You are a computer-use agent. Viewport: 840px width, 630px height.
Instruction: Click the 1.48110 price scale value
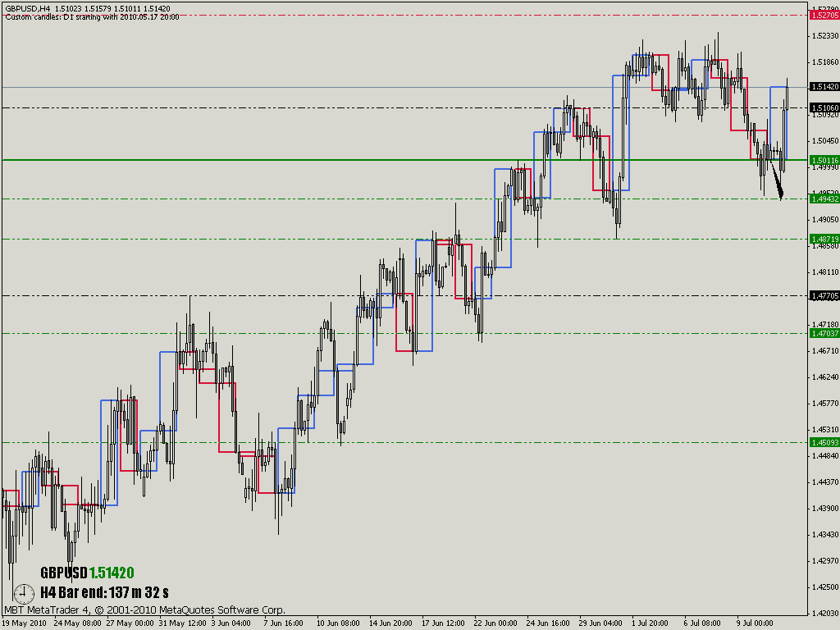[x=825, y=272]
